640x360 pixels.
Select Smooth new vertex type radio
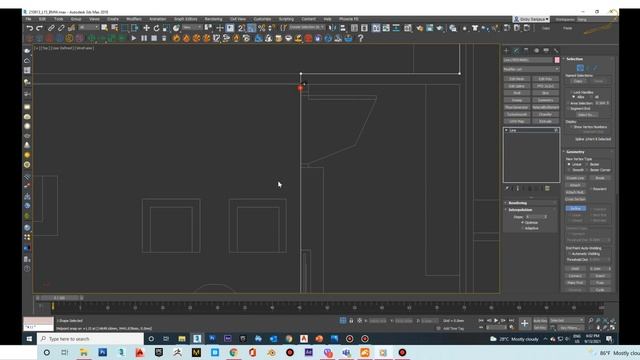[x=569, y=170]
